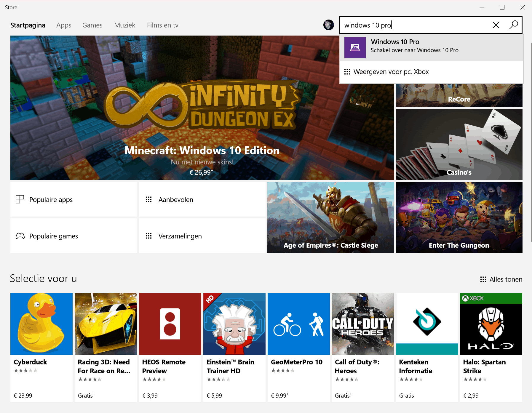The height and width of the screenshot is (413, 532).
Task: Close the Store window
Action: pyautogui.click(x=523, y=7)
